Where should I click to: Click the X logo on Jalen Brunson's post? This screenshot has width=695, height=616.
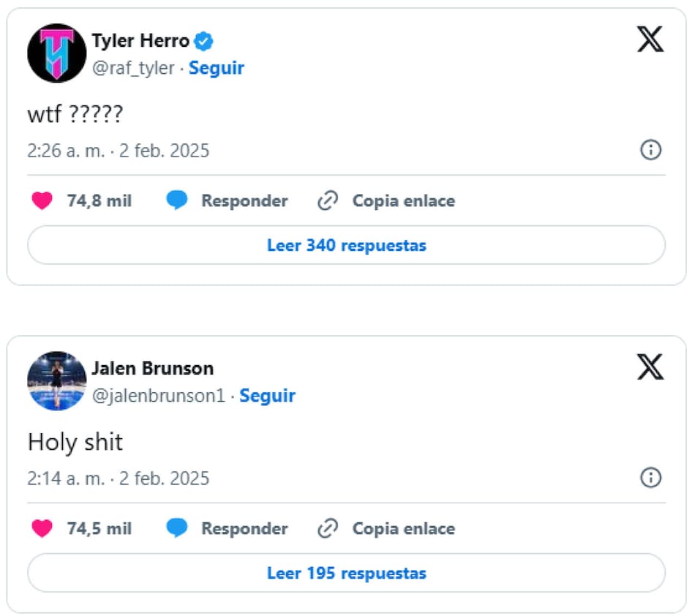(x=650, y=367)
